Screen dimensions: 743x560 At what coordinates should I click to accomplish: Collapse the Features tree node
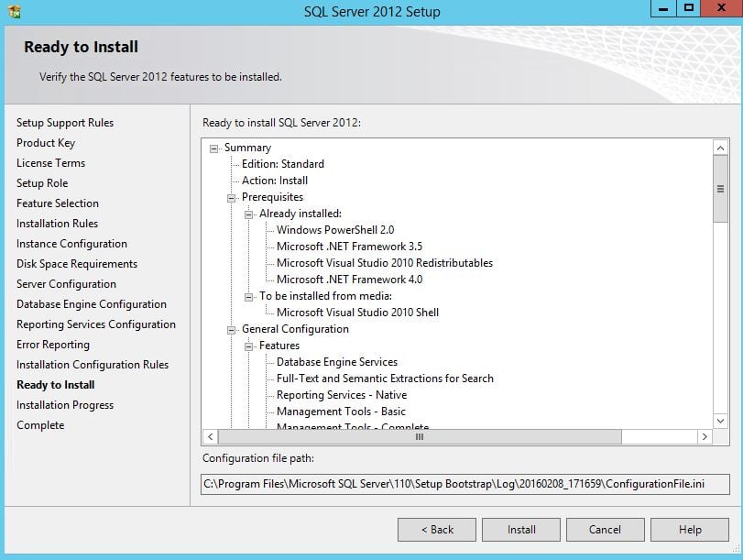tap(249, 346)
